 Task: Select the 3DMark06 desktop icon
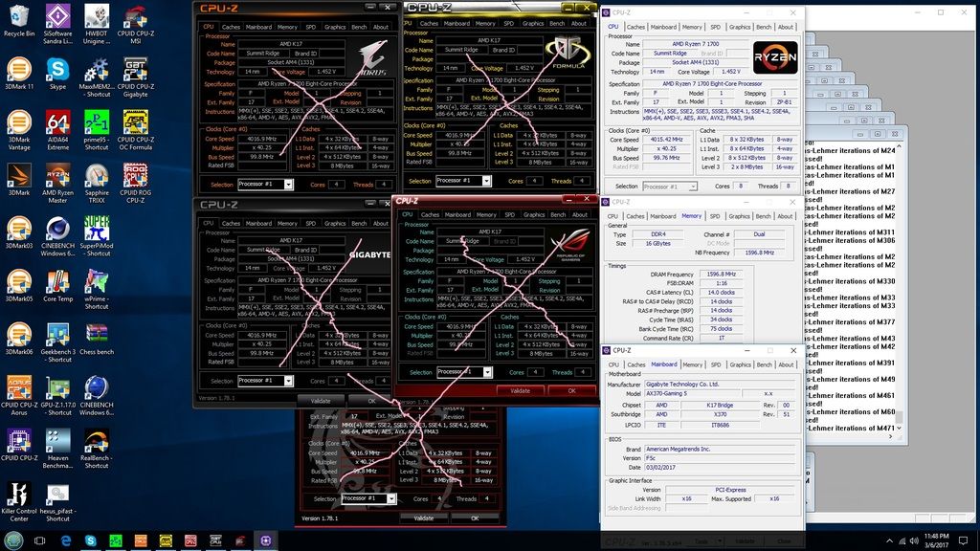point(19,340)
